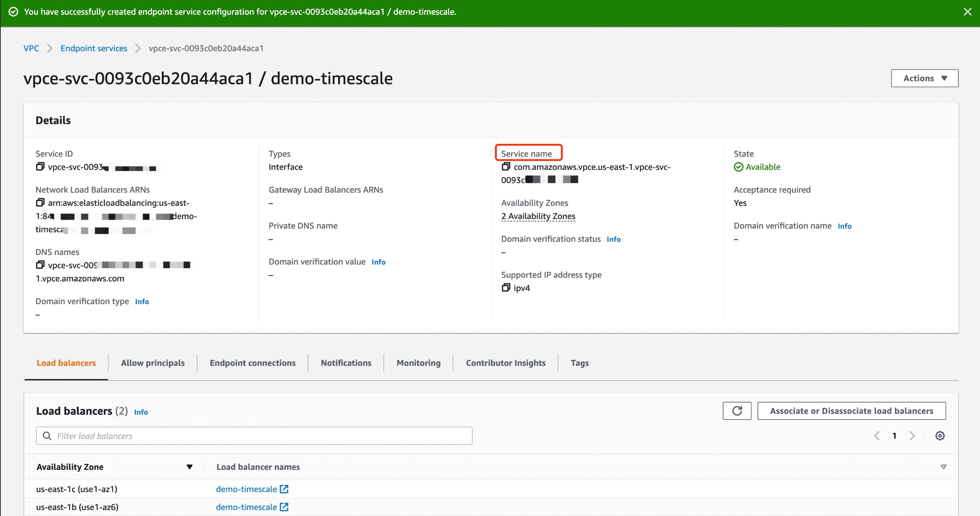Open load balancers table preferences gear

coord(940,436)
